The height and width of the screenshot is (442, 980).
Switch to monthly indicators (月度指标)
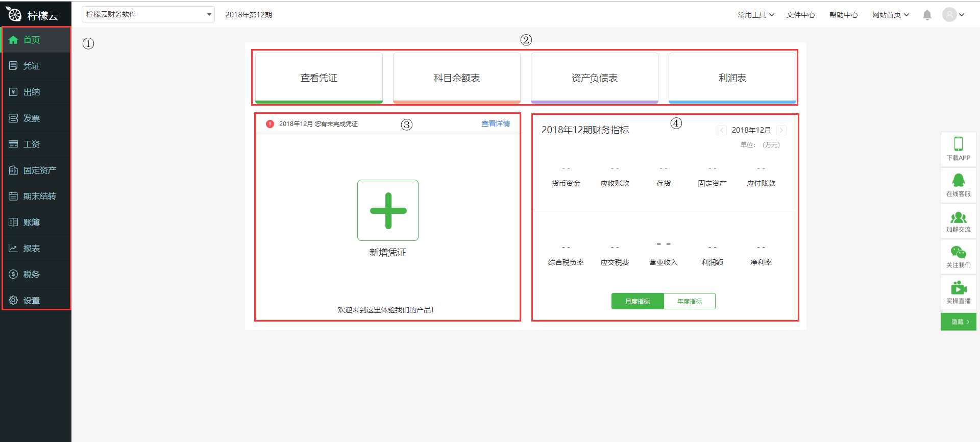pyautogui.click(x=638, y=301)
